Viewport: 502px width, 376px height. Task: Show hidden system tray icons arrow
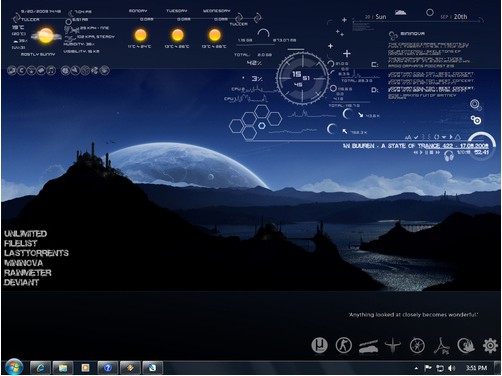coord(416,368)
